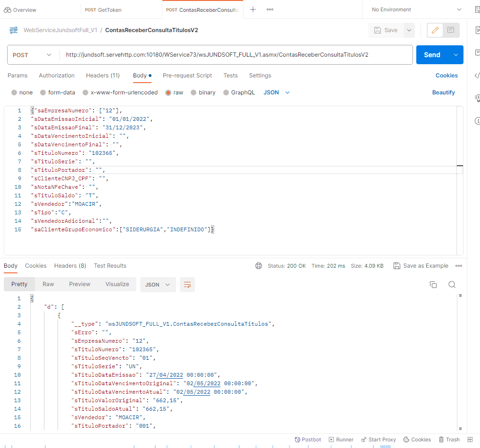The height and width of the screenshot is (448, 480).
Task: Open Trash in the bottom bar
Action: point(449,440)
